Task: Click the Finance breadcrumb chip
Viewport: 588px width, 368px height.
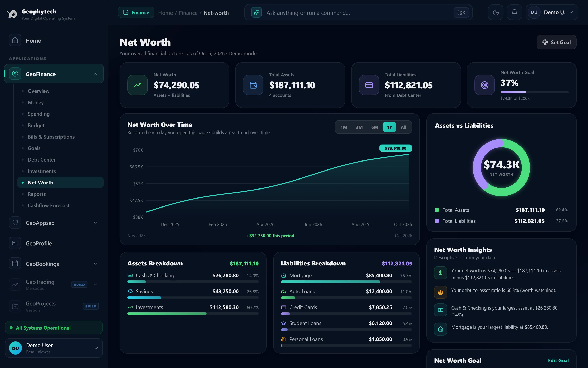Action: point(136,12)
